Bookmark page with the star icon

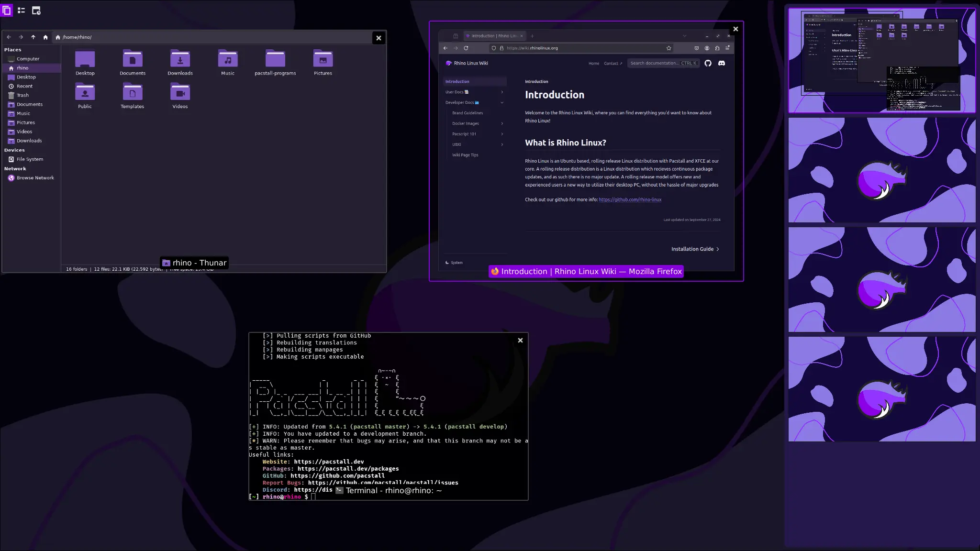pyautogui.click(x=668, y=48)
